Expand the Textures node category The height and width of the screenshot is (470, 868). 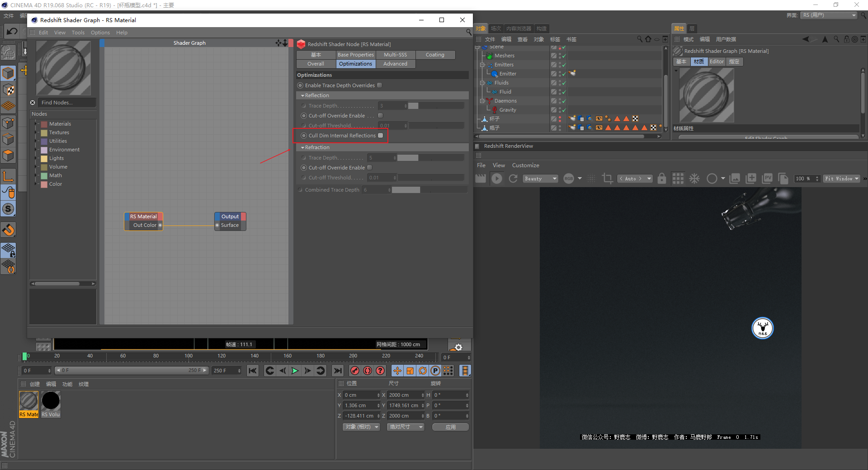tap(37, 132)
